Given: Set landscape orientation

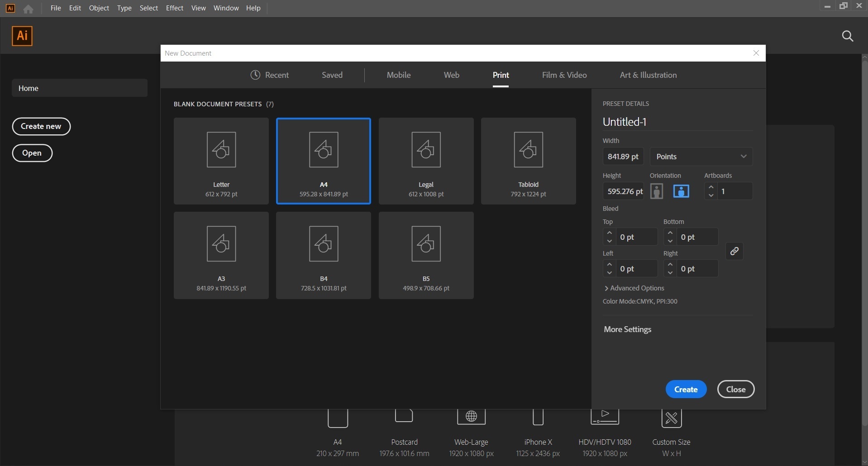Looking at the screenshot, I should tap(681, 191).
